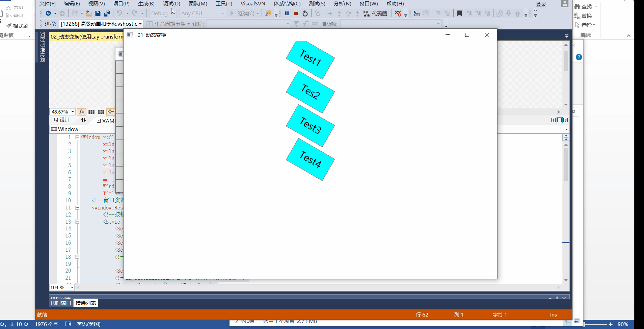Open the active files list dropdown arrow
This screenshot has height=329, width=644.
pyautogui.click(x=567, y=36)
